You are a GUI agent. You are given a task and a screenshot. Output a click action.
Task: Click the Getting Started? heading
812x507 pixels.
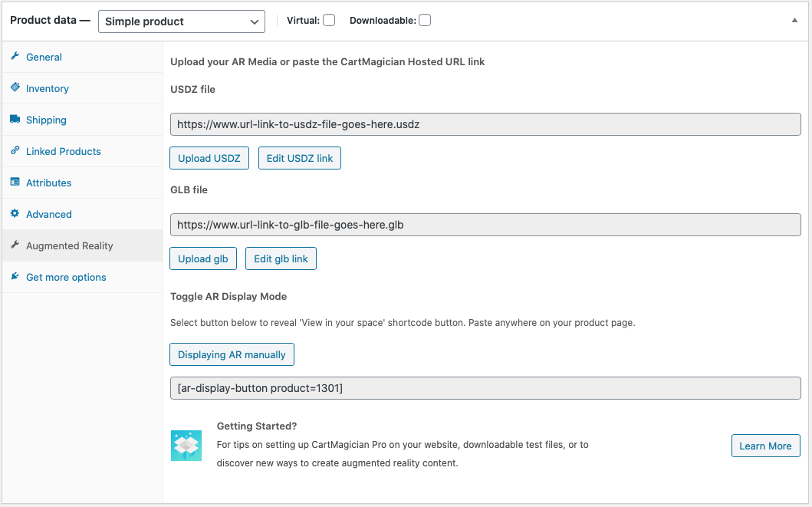(x=257, y=426)
